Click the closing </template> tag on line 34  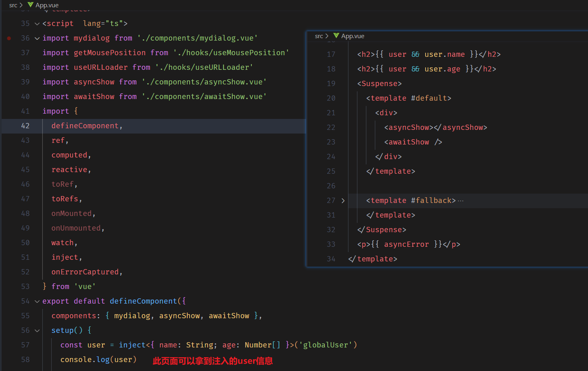[x=373, y=259]
